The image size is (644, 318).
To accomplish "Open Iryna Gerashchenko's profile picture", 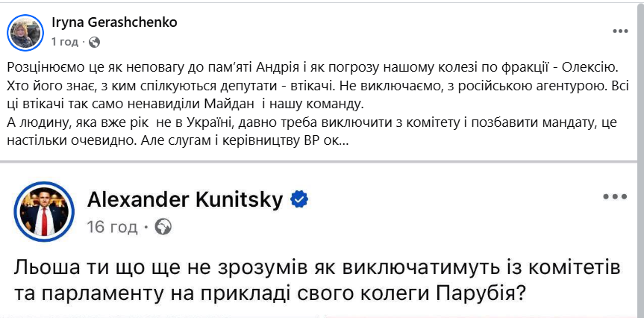I will click(24, 31).
